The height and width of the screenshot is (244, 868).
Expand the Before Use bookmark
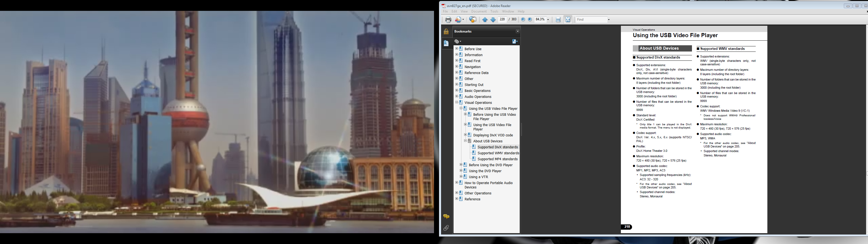tap(457, 49)
